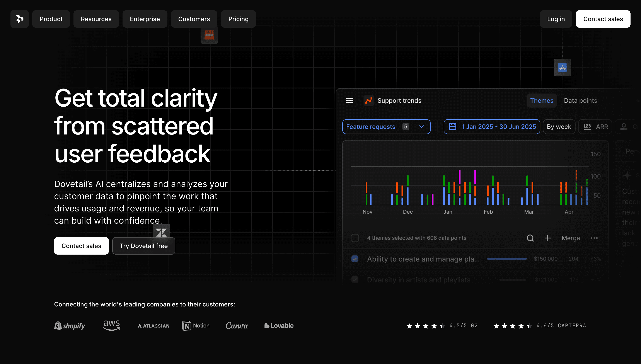The height and width of the screenshot is (364, 641).
Task: Click the calendar icon in the date range filter
Action: pos(453,126)
